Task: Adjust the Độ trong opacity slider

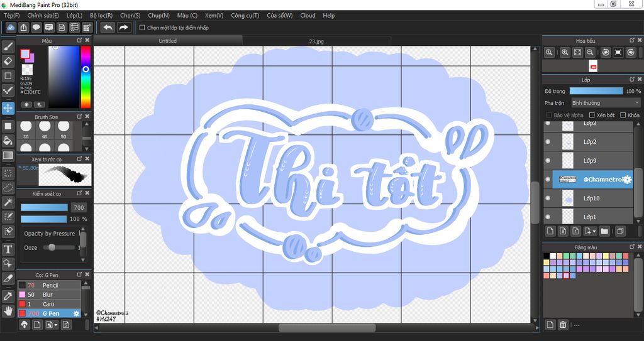Action: [596, 91]
